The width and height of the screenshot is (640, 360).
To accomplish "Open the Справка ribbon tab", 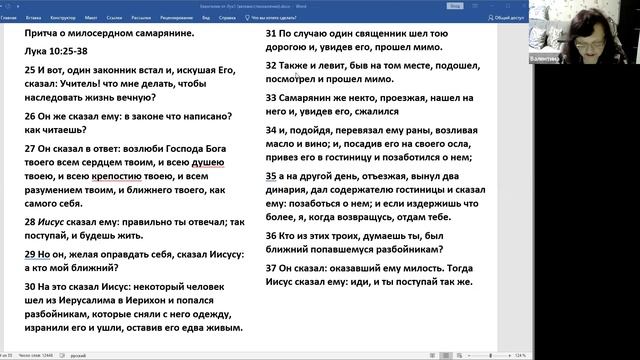I will click(x=227, y=18).
